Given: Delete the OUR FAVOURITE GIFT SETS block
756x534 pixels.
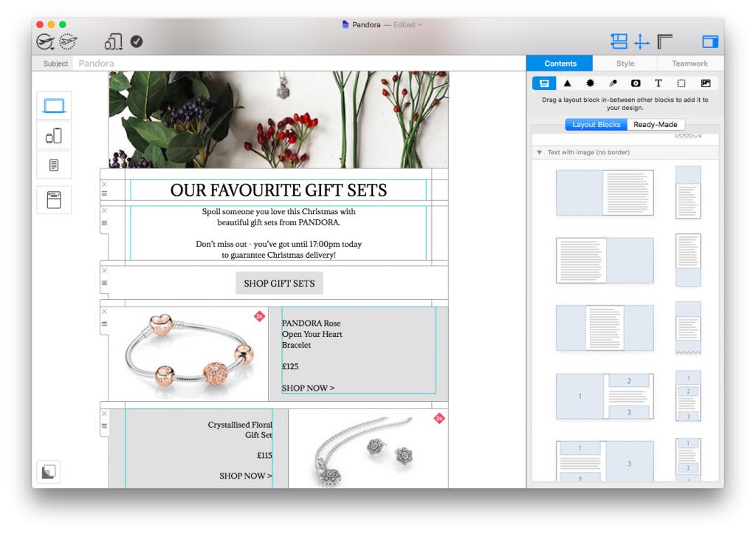Looking at the screenshot, I should pyautogui.click(x=104, y=185).
